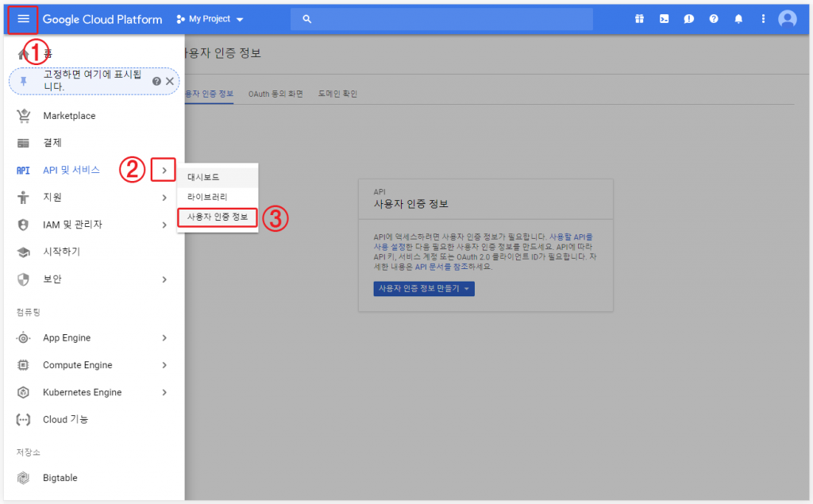Choose 대시보드 in the submenu
Viewport: 813px width, 504px height.
point(203,177)
